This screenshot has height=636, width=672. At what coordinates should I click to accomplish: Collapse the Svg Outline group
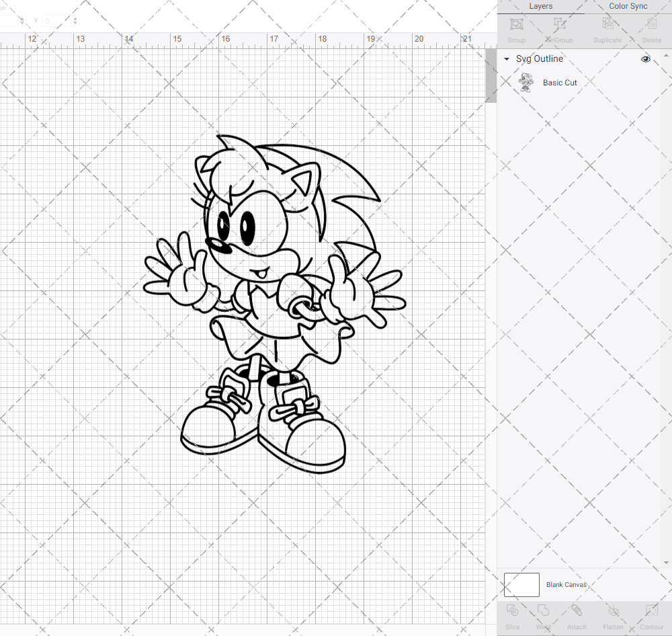click(x=506, y=59)
